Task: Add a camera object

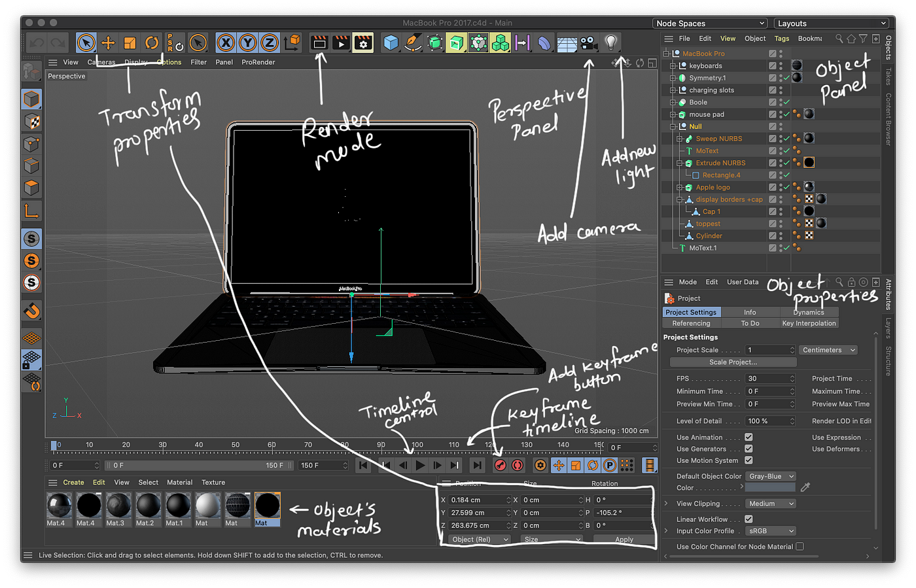Action: pyautogui.click(x=588, y=43)
